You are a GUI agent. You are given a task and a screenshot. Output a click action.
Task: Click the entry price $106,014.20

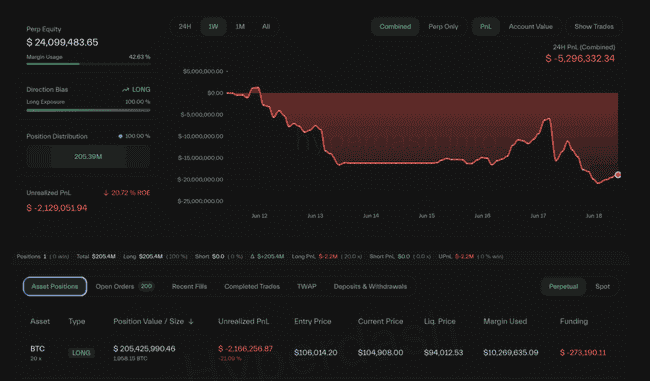[315, 353]
